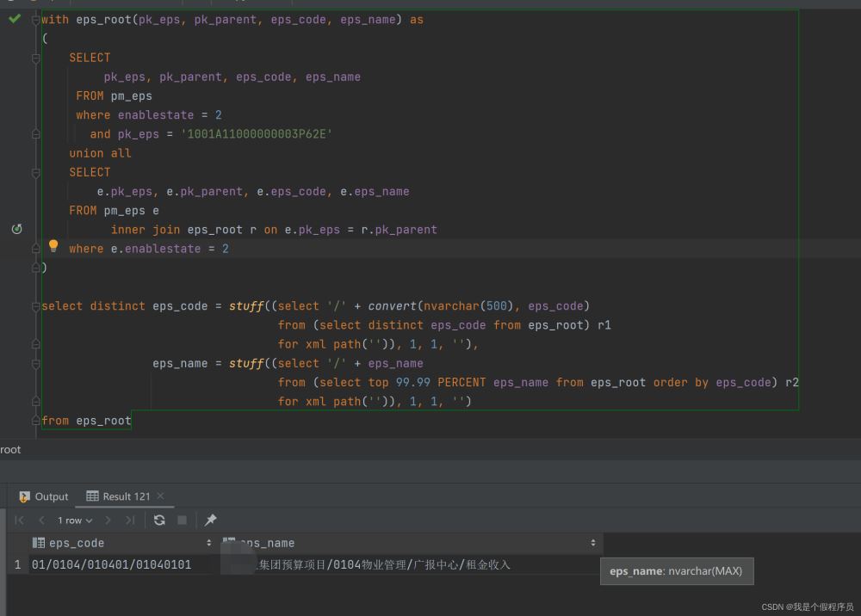Close the Result 121 tab
Image resolution: width=861 pixels, height=616 pixels.
[x=160, y=496]
